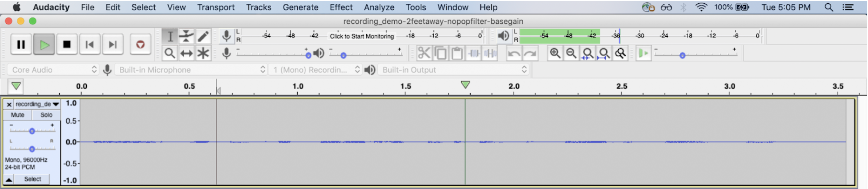Open the Tracks menu

259,7
